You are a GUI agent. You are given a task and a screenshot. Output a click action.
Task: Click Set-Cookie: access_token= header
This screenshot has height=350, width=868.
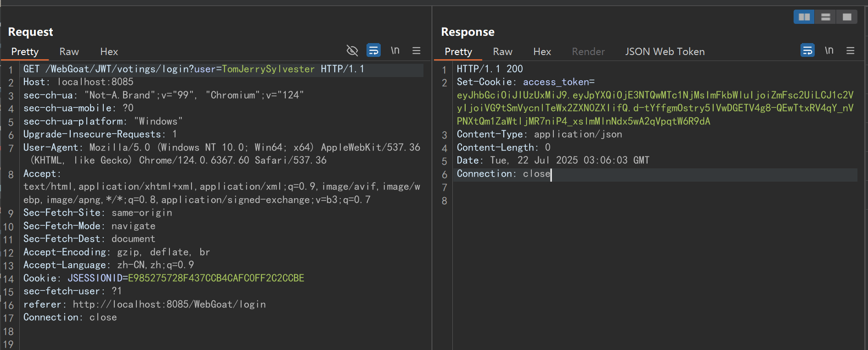pyautogui.click(x=526, y=82)
